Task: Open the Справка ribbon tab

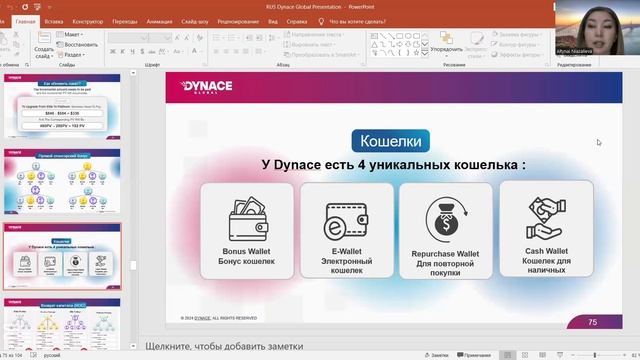Action: 297,22
